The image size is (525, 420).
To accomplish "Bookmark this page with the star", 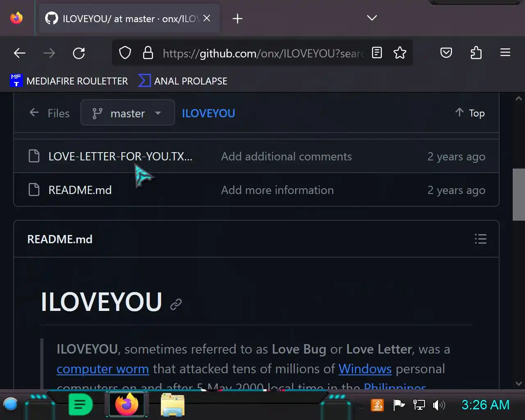I will 399,53.
